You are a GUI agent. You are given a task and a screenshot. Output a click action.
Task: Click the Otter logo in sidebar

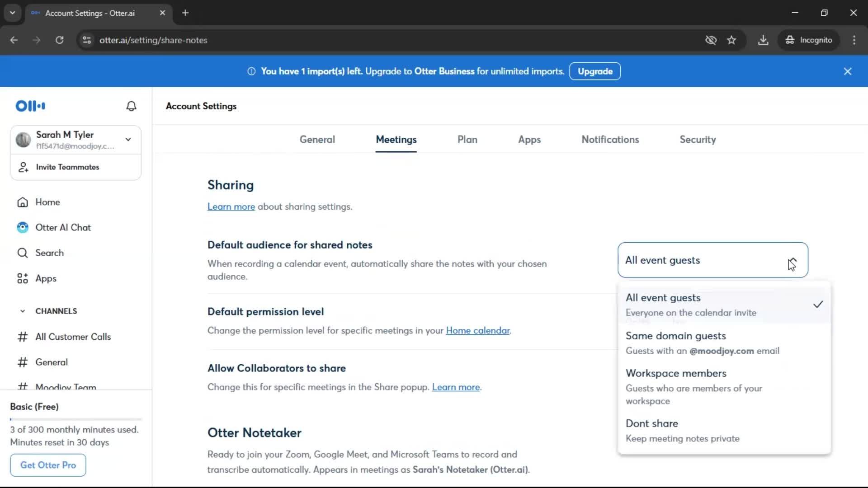point(30,106)
